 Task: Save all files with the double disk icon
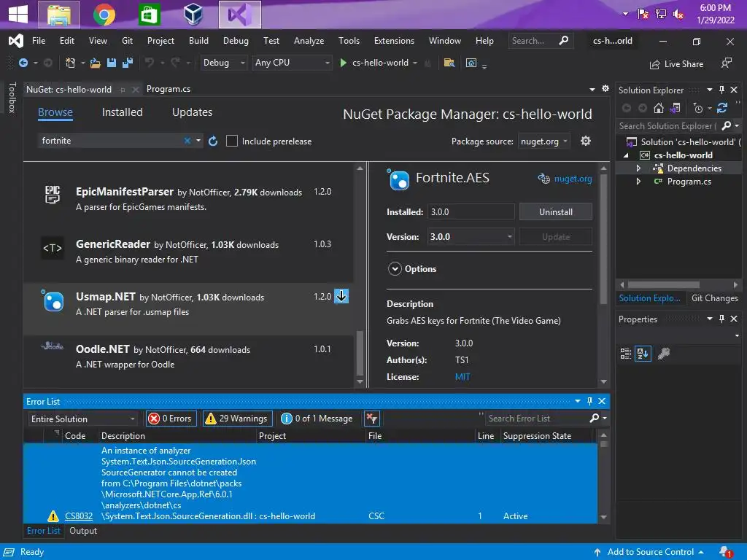[128, 63]
